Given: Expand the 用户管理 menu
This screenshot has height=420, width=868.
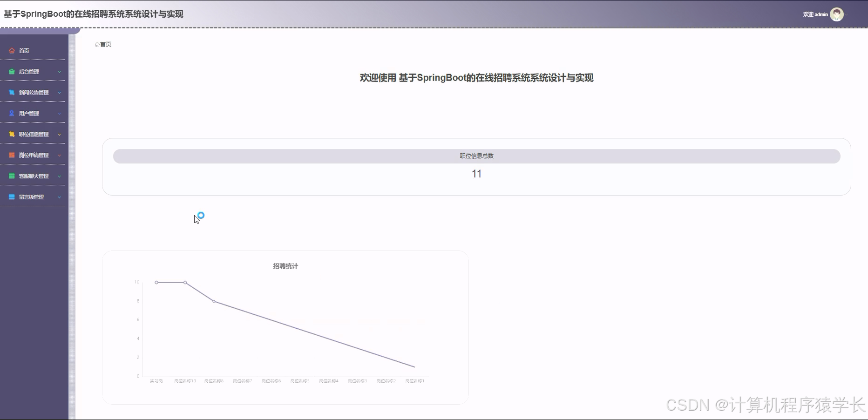Looking at the screenshot, I should [x=59, y=113].
